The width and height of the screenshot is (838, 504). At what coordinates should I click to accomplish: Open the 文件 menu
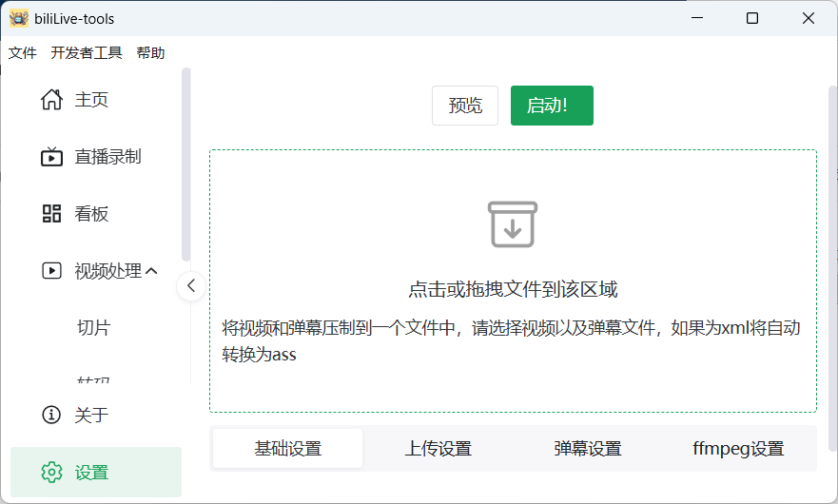22,53
